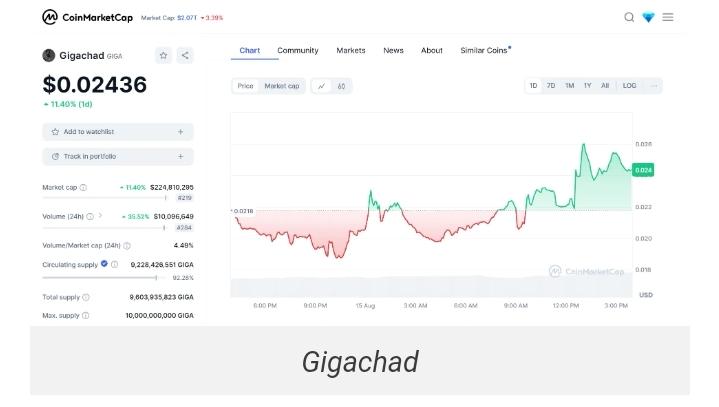Screen dimensions: 719x407
Task: Expand Add to watchlist plus
Action: click(180, 132)
